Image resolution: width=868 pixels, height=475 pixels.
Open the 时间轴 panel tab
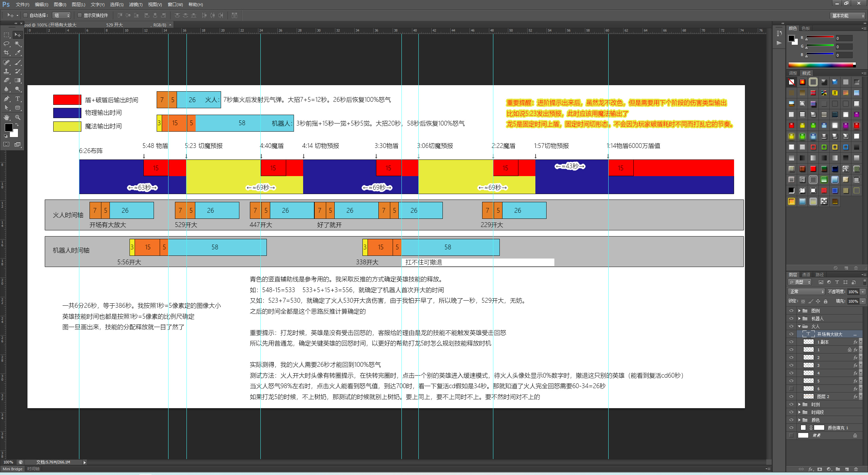point(33,469)
